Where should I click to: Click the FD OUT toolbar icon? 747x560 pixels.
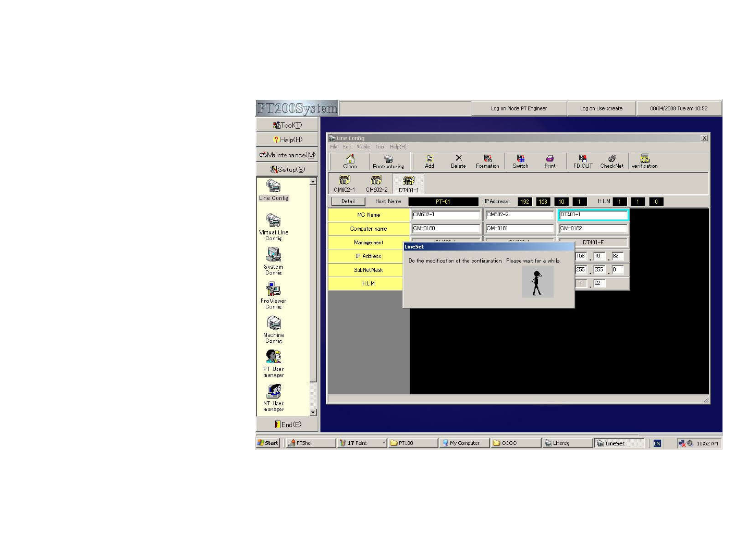click(583, 161)
